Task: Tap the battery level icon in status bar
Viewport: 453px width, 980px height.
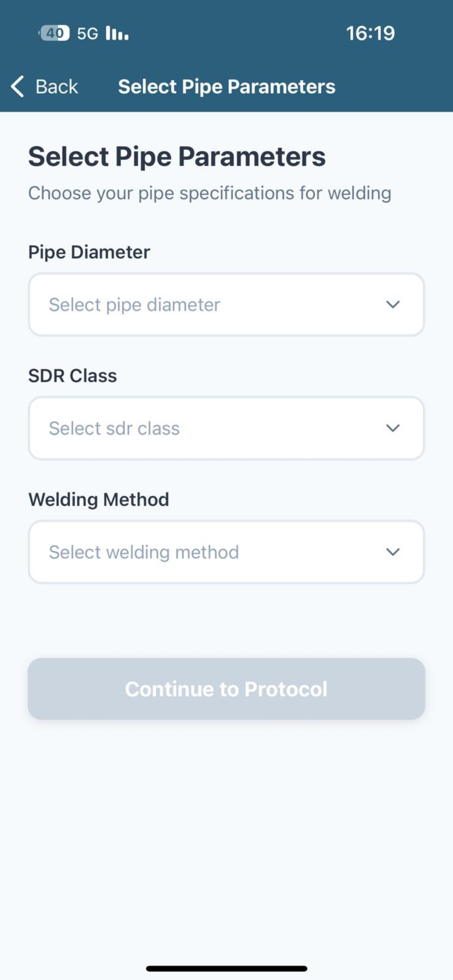Action: point(54,33)
